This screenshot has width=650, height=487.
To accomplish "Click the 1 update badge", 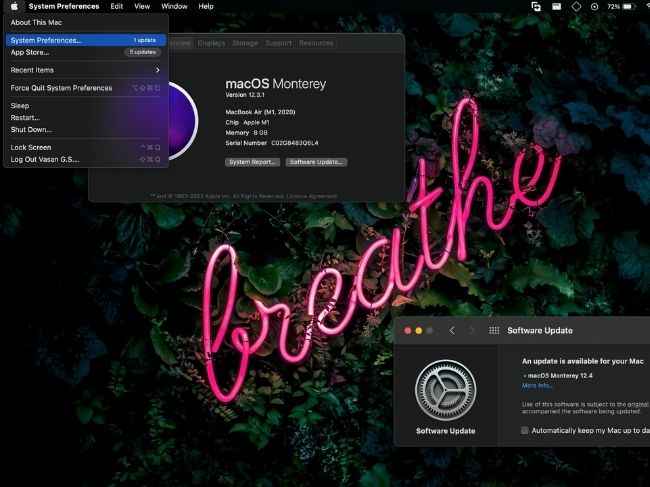I will (x=145, y=40).
